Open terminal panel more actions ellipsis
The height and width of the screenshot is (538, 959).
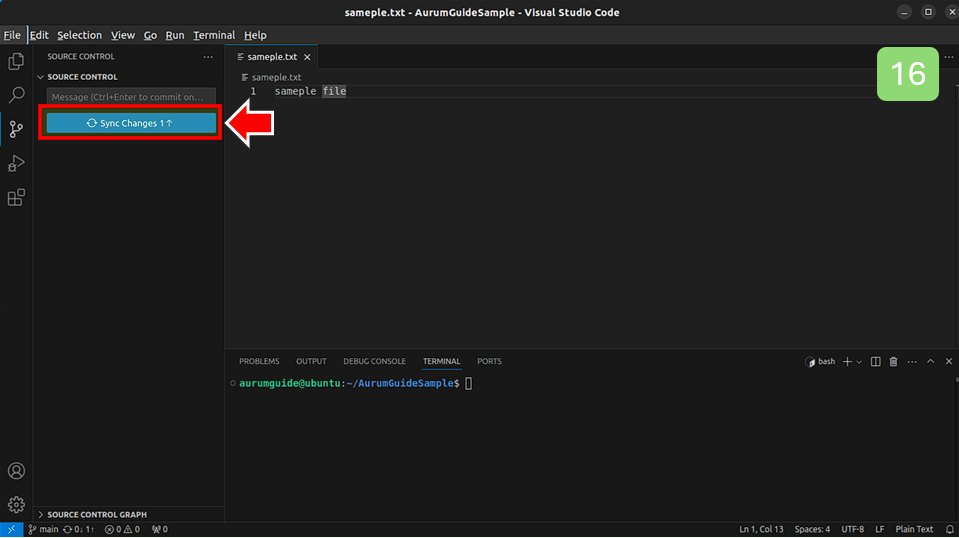[x=912, y=362]
